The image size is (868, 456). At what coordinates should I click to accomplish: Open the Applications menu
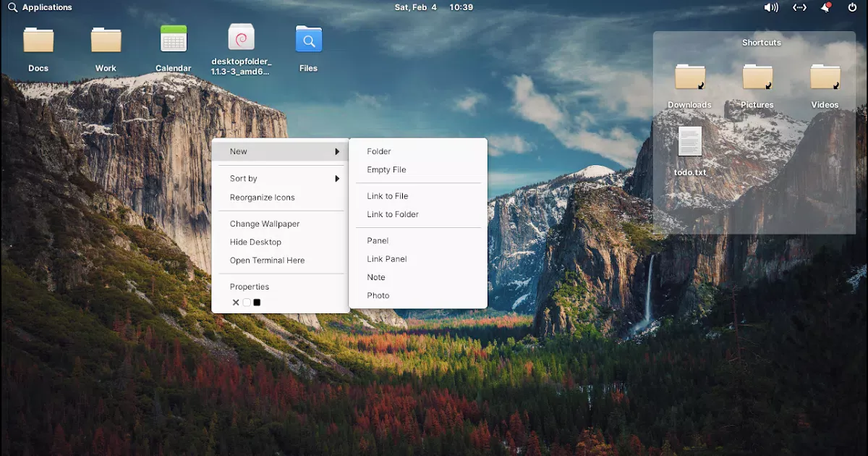[x=41, y=7]
